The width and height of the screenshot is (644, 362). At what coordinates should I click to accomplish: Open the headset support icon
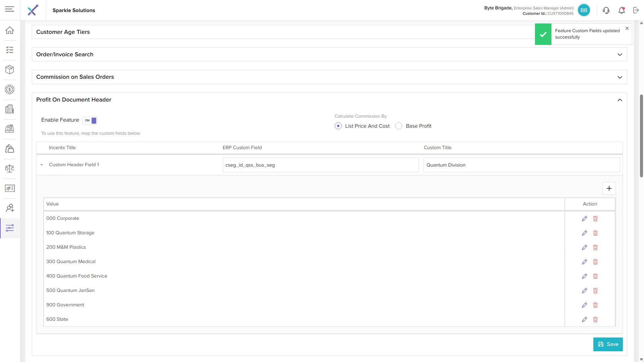[x=606, y=10]
